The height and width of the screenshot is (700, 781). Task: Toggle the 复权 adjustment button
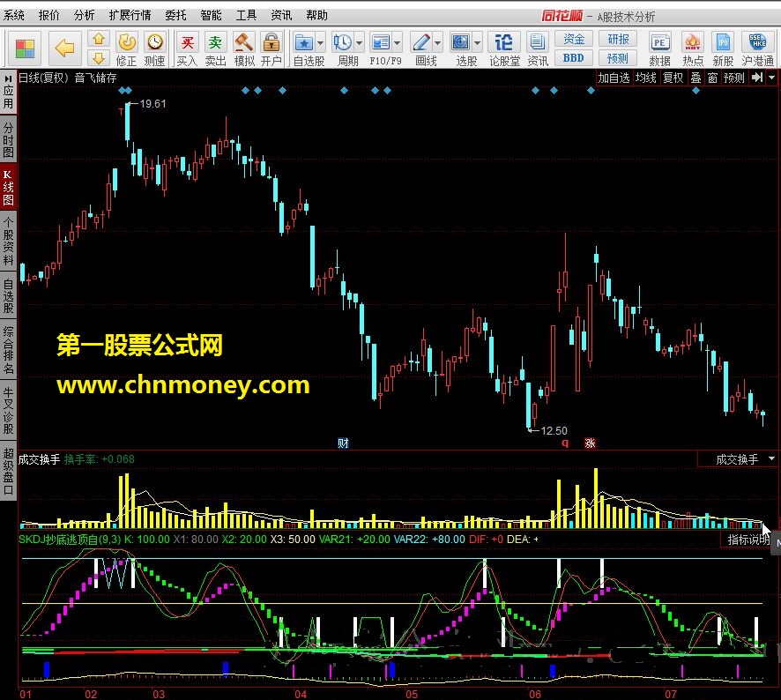pyautogui.click(x=673, y=78)
